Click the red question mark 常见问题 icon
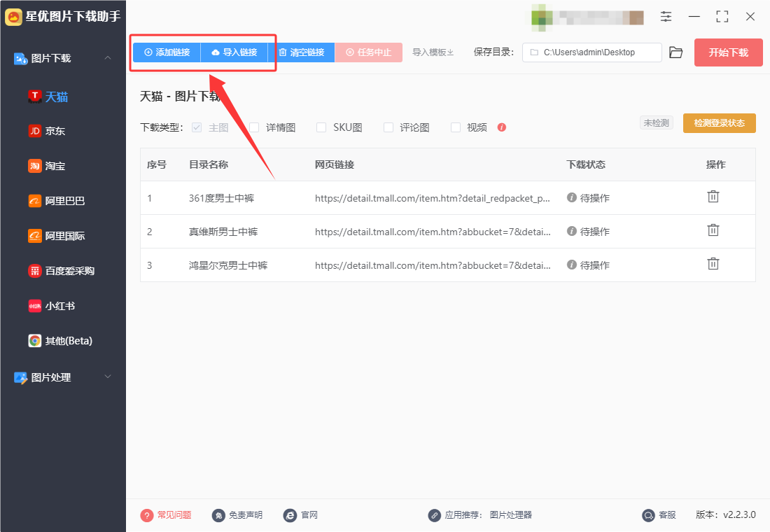 coord(147,515)
